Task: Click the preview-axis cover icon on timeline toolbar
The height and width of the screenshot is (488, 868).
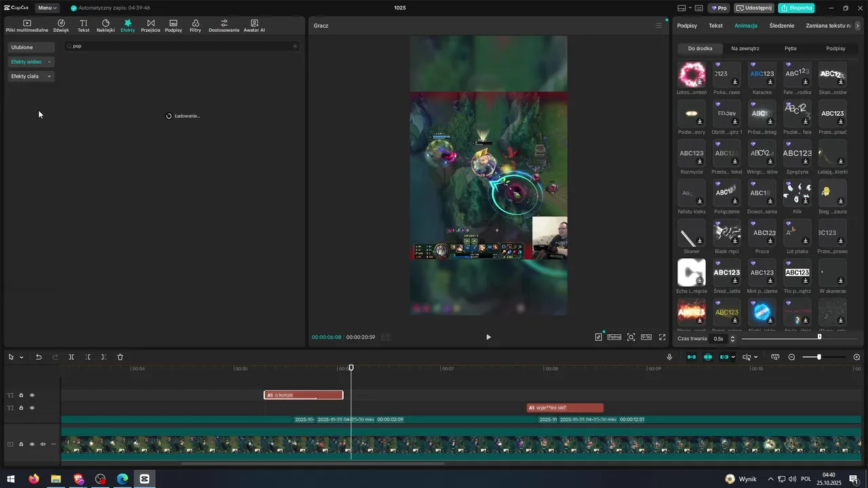Action: 775,357
